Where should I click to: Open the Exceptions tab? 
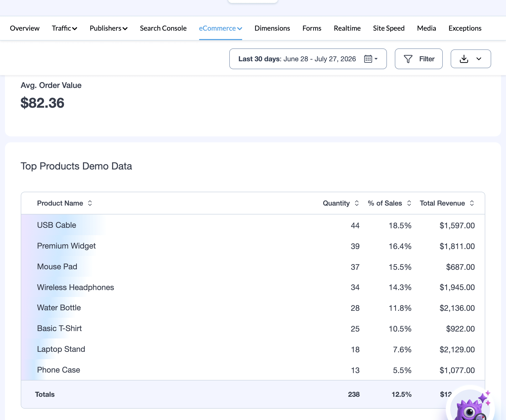(465, 28)
